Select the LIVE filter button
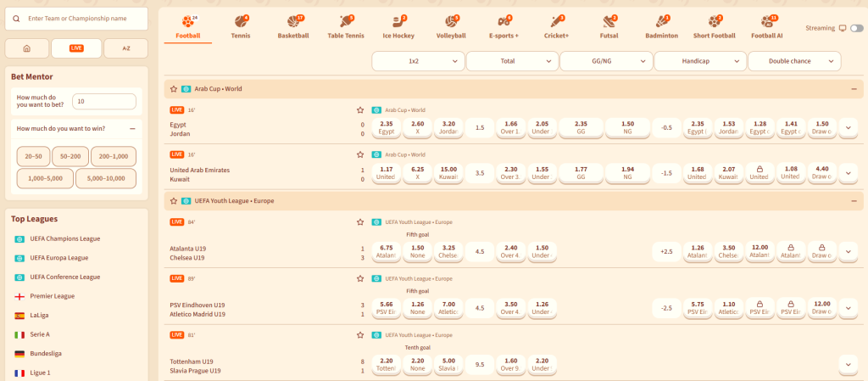Screen dimensions: 868x381 [76, 48]
